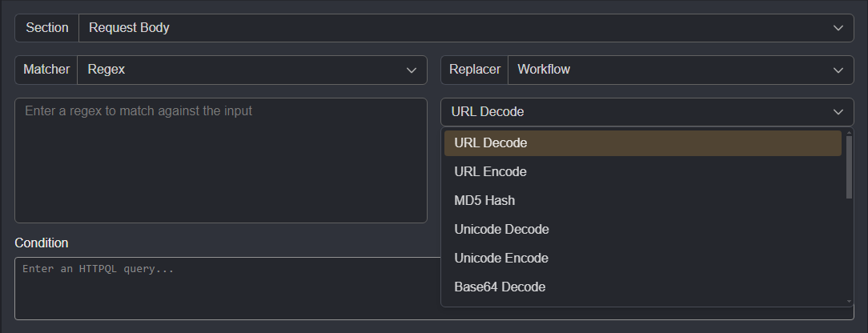The image size is (868, 333).
Task: Click the scrollbar up arrow in workflow list
Action: tap(849, 132)
